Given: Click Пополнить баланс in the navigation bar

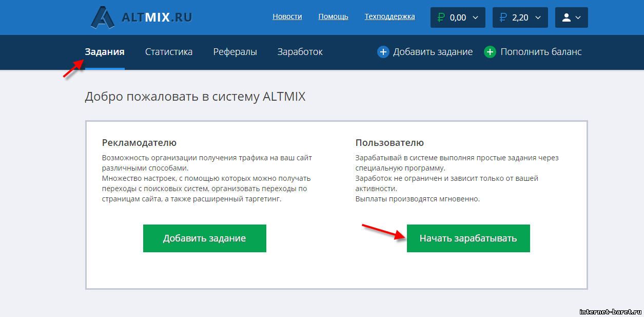Looking at the screenshot, I should 541,52.
